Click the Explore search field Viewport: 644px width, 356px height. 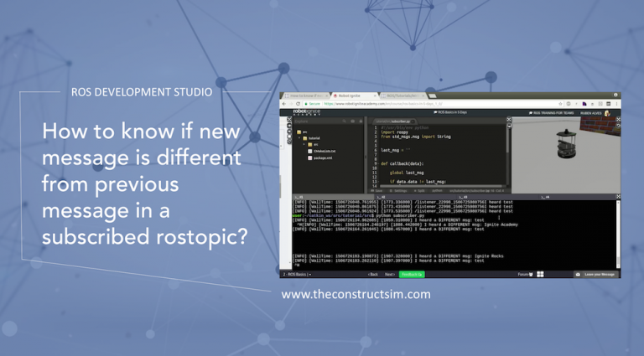[317, 121]
